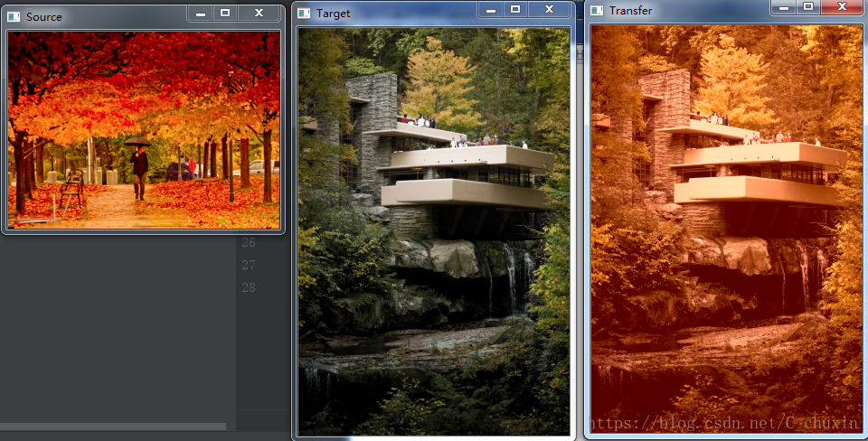The width and height of the screenshot is (868, 441).
Task: Click the Source window title text
Action: [x=43, y=16]
